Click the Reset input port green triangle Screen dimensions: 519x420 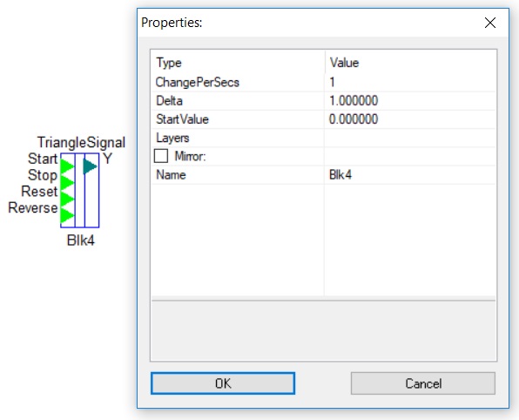click(x=67, y=199)
